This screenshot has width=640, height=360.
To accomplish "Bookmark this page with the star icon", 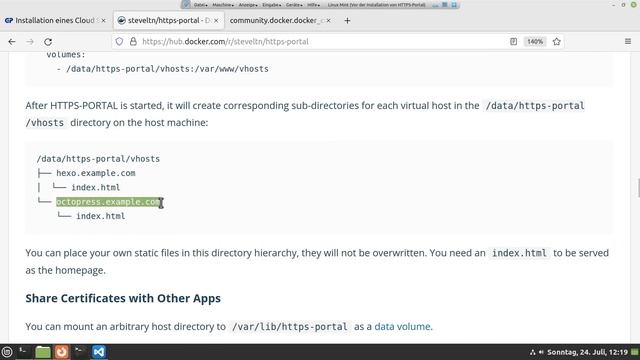I will click(x=557, y=42).
